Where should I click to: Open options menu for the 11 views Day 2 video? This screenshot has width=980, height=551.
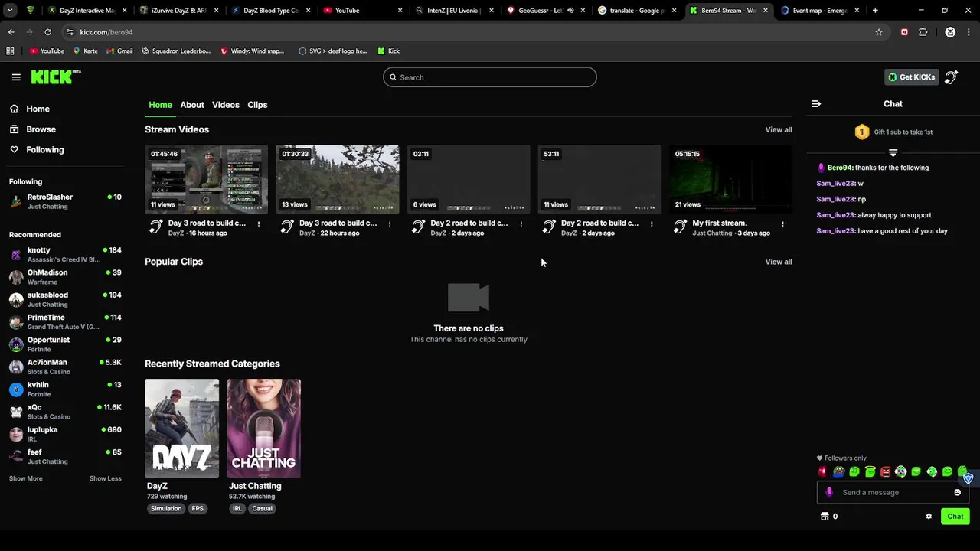(652, 224)
